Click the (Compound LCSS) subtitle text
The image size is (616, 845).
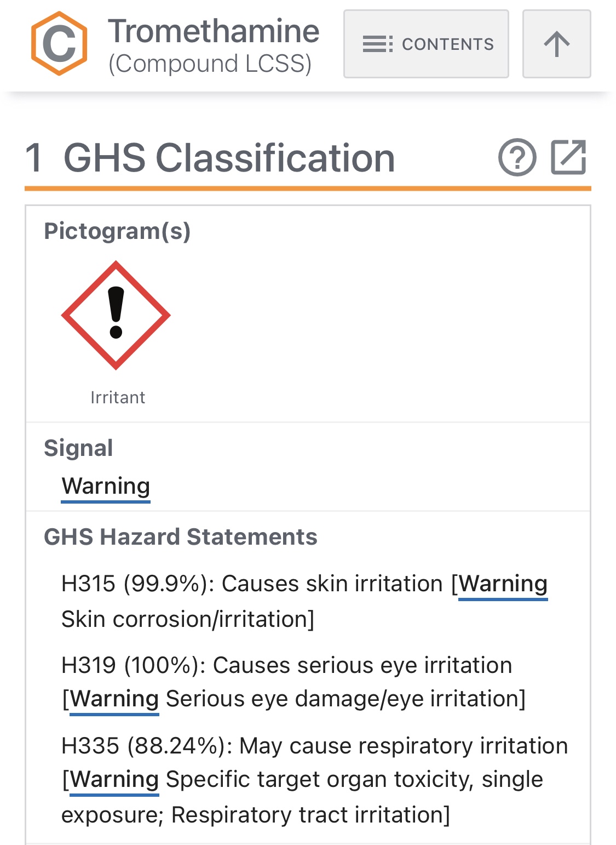point(210,64)
